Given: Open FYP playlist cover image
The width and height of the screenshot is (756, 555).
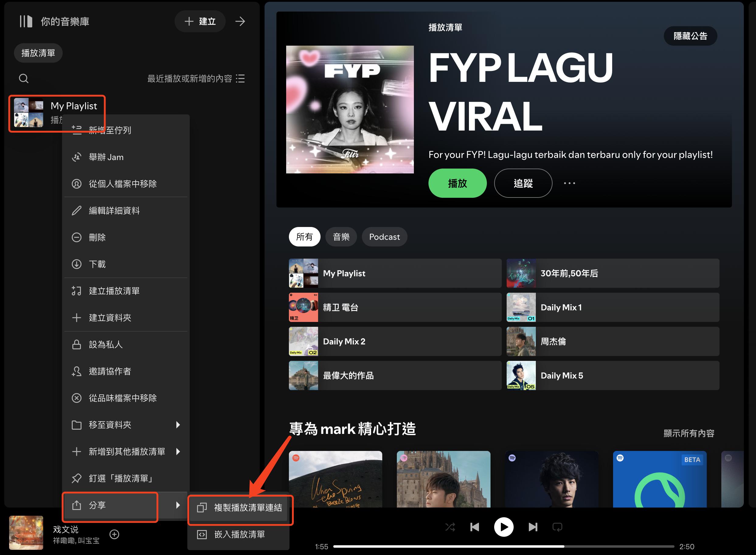Looking at the screenshot, I should pyautogui.click(x=350, y=110).
